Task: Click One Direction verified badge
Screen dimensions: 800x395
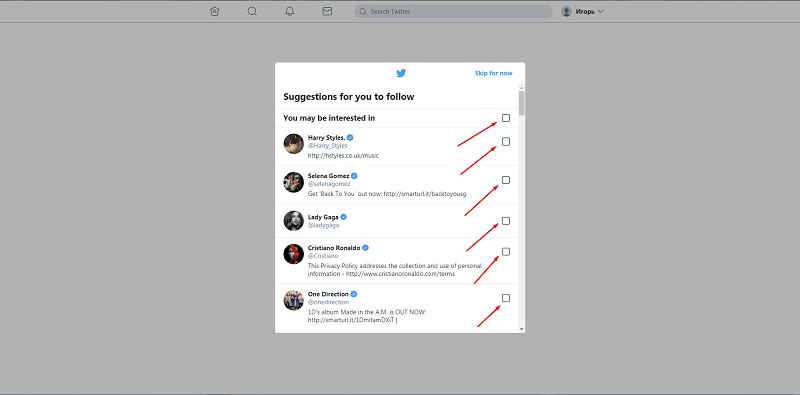Action: point(354,294)
